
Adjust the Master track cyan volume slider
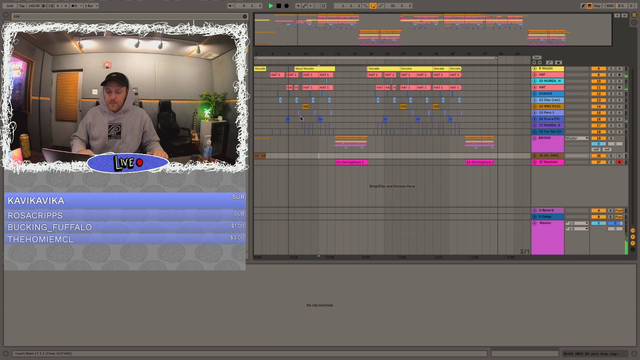598,223
